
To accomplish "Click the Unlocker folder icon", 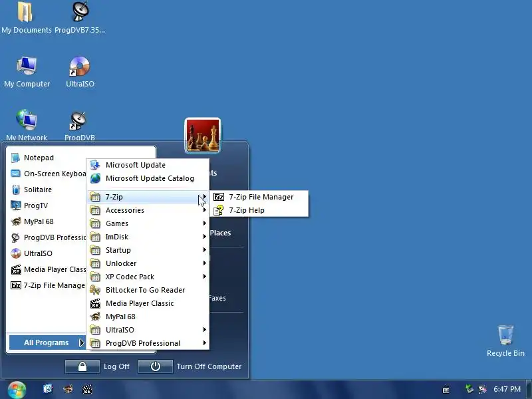I will 95,263.
